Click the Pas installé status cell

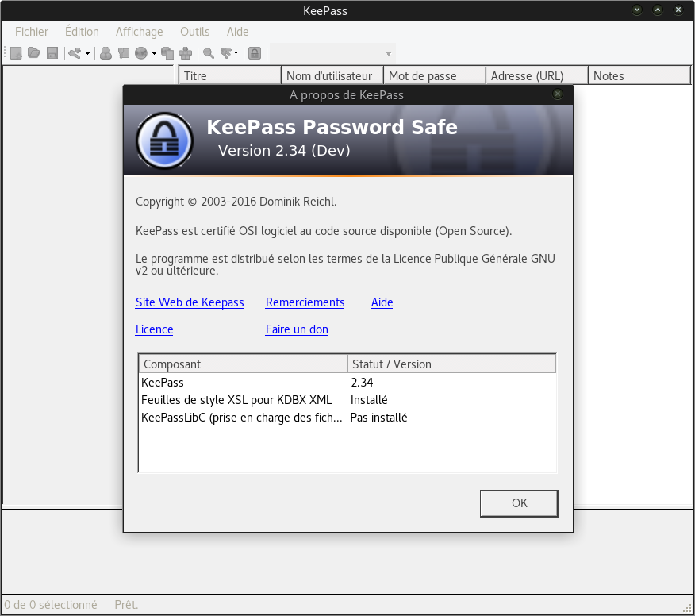click(x=378, y=418)
